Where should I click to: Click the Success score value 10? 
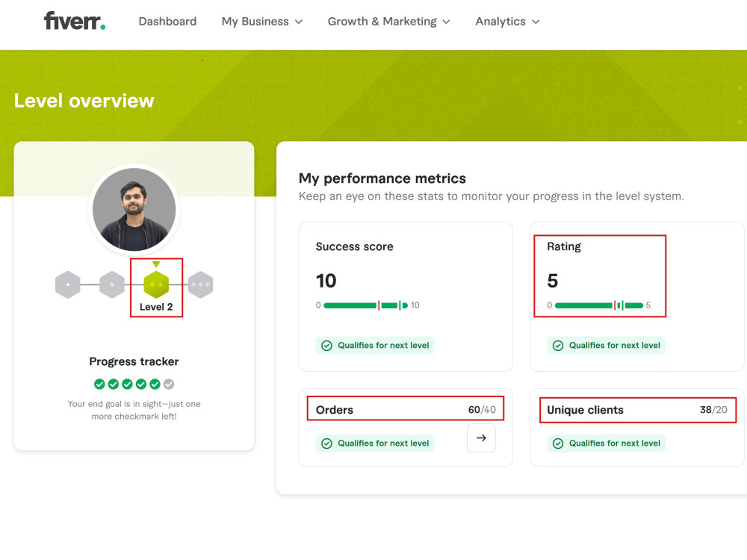[326, 281]
